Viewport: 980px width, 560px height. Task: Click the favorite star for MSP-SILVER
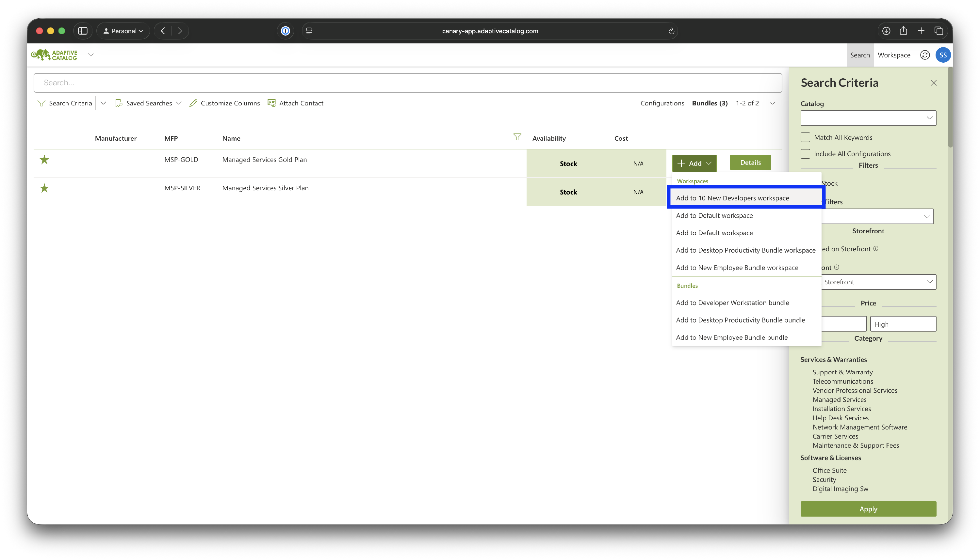[44, 188]
